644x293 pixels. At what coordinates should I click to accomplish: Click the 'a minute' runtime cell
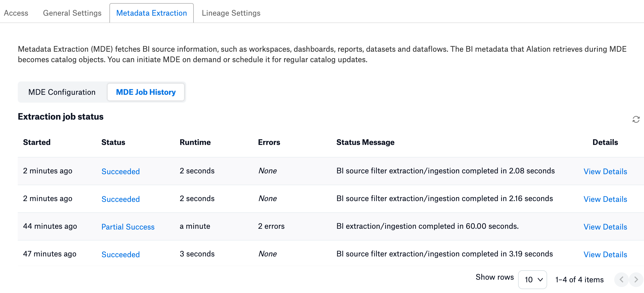coord(195,226)
